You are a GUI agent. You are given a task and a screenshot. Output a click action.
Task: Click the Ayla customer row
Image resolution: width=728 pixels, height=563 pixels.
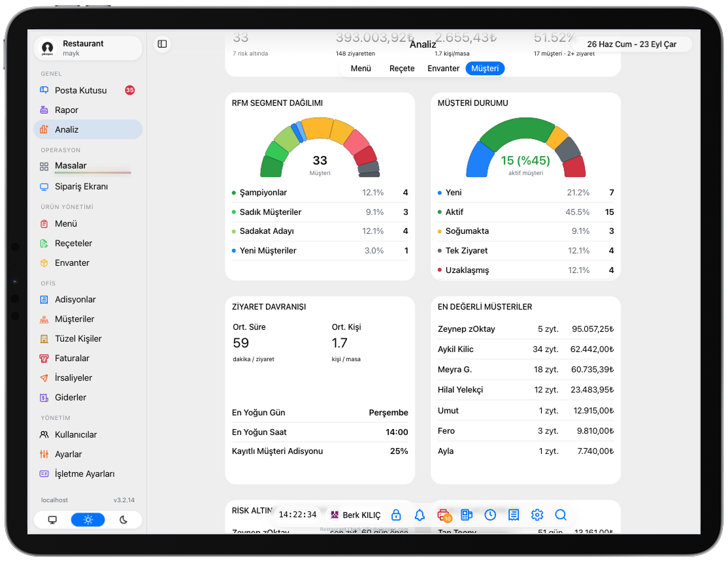pyautogui.click(x=525, y=451)
